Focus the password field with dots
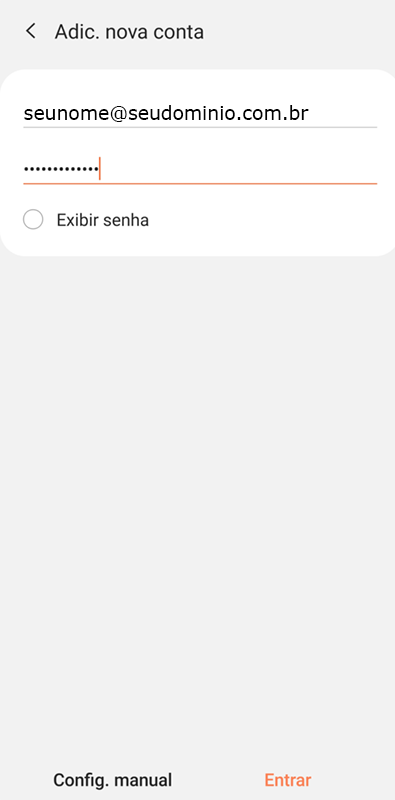This screenshot has height=800, width=395. [200, 169]
